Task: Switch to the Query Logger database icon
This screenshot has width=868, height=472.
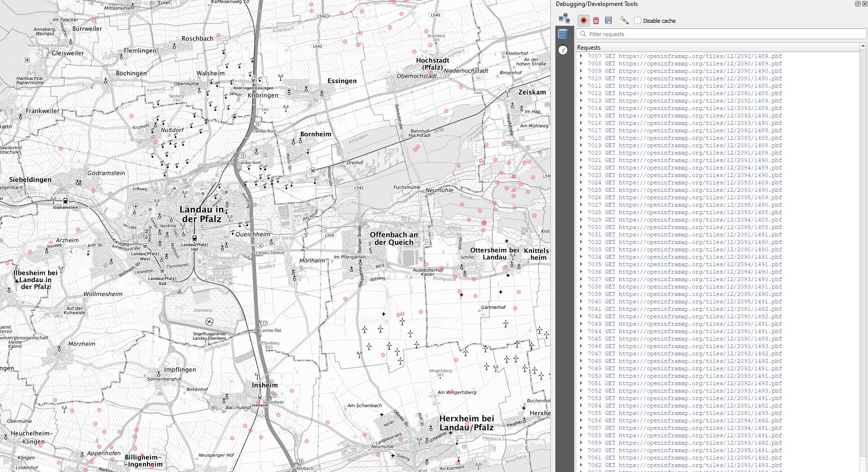Action: tap(563, 34)
